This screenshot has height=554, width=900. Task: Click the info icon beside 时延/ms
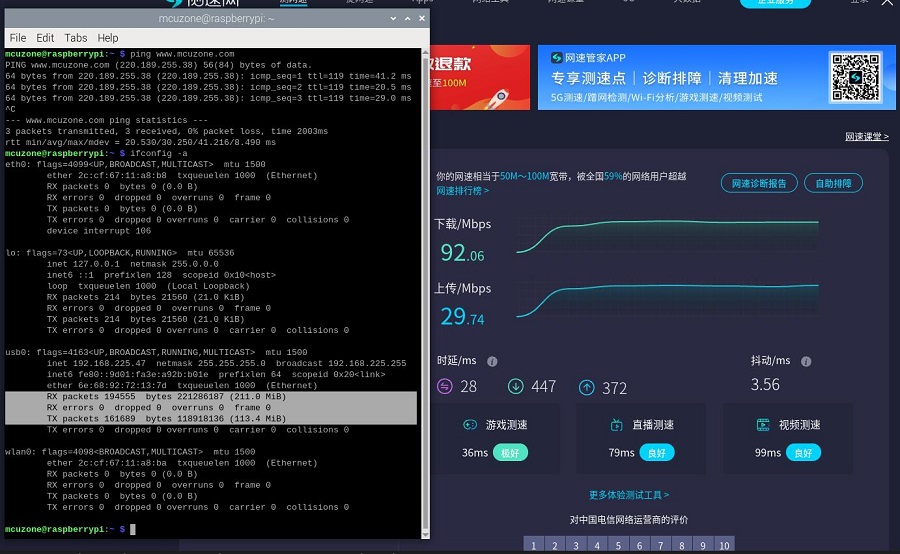pos(492,362)
